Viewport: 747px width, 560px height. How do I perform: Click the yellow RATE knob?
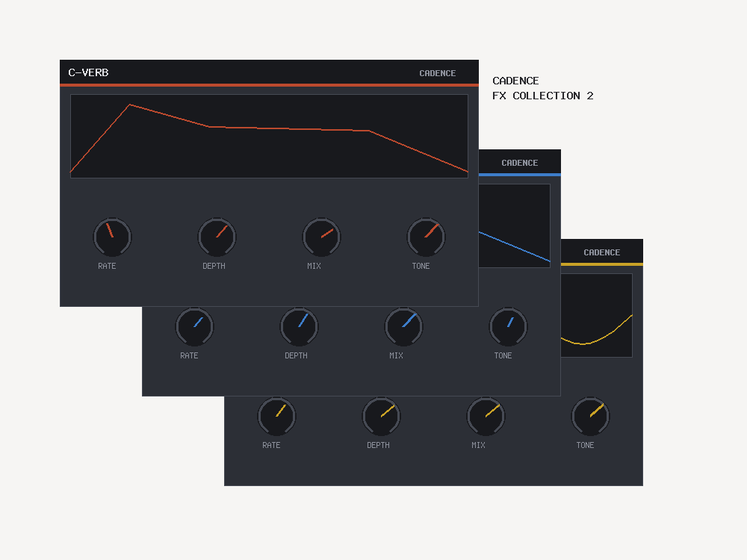pos(276,416)
